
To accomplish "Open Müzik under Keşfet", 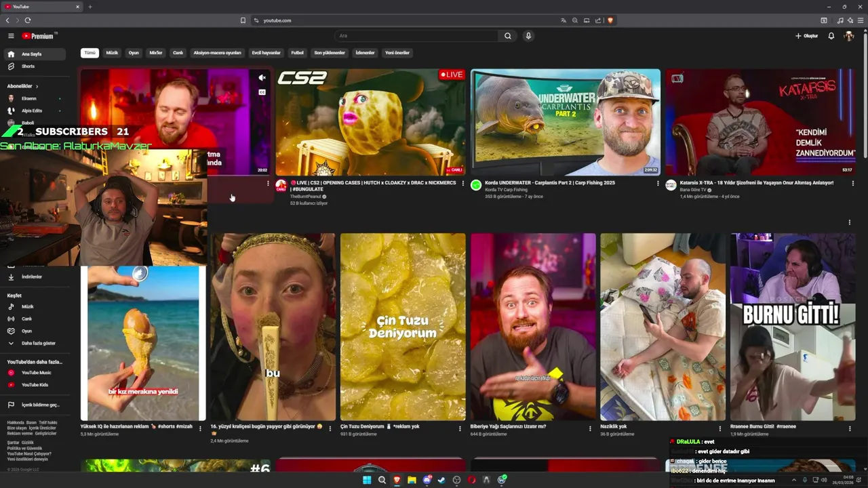I will pos(36,306).
